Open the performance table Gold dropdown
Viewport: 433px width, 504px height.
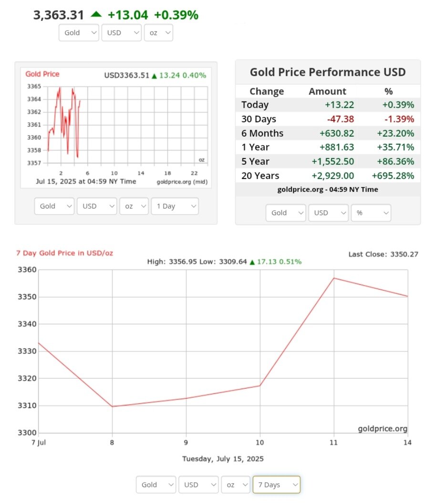point(286,213)
